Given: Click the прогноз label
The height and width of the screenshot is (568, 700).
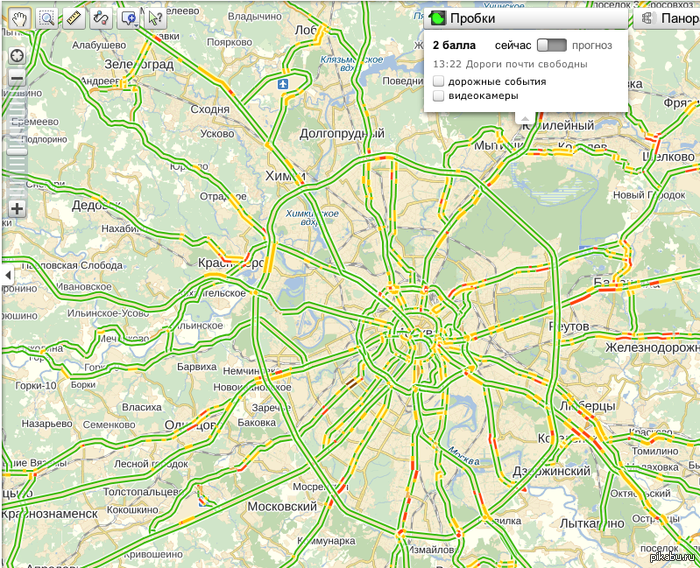Looking at the screenshot, I should [x=591, y=46].
